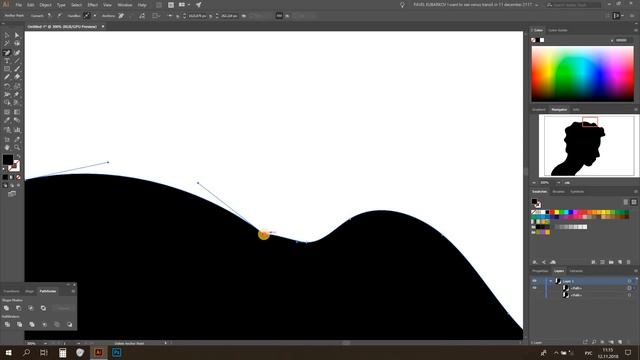Select the Rotate tool
The height and width of the screenshot is (360, 640).
7,86
